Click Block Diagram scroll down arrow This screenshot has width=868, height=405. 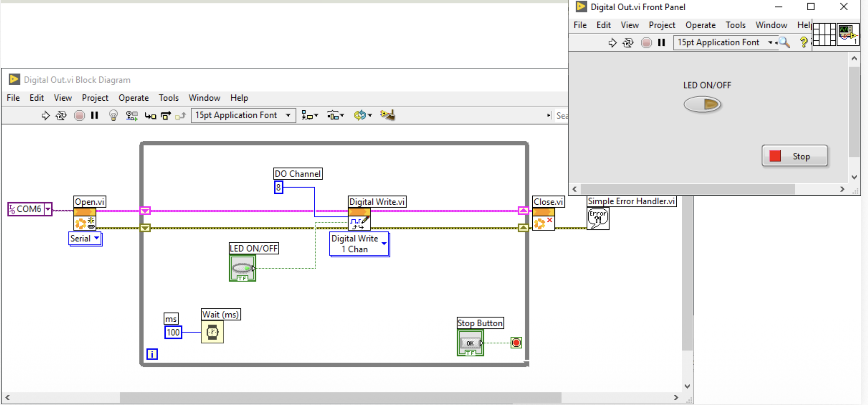687,386
